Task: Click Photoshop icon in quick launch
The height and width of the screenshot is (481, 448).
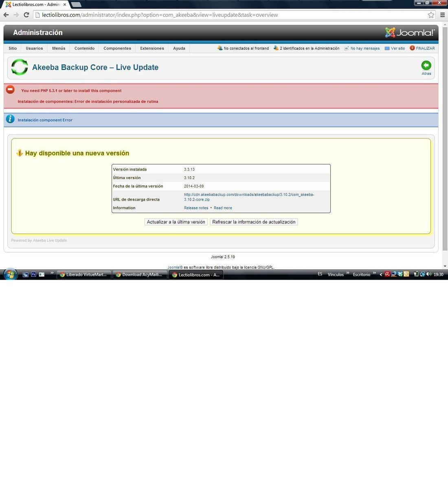Action: click(x=33, y=275)
